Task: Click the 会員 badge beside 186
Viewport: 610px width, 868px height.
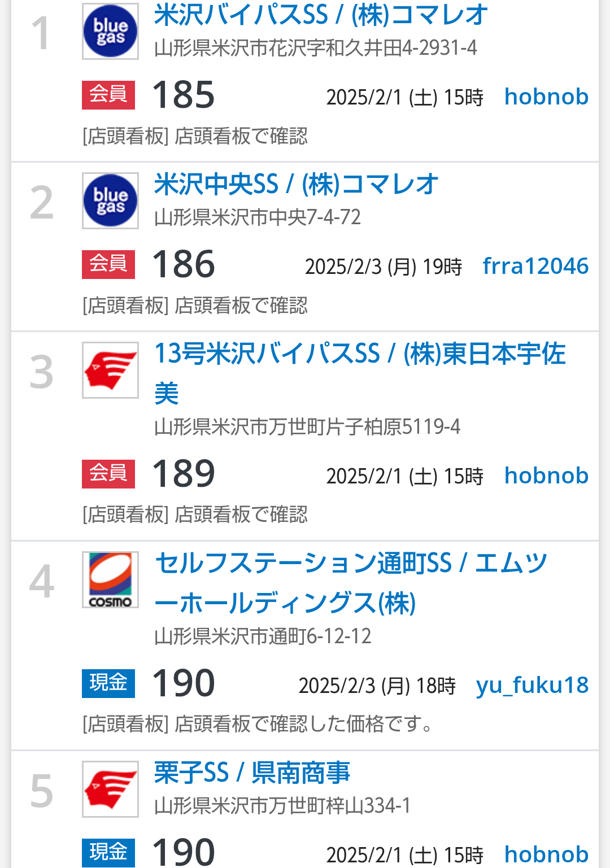Action: [108, 264]
